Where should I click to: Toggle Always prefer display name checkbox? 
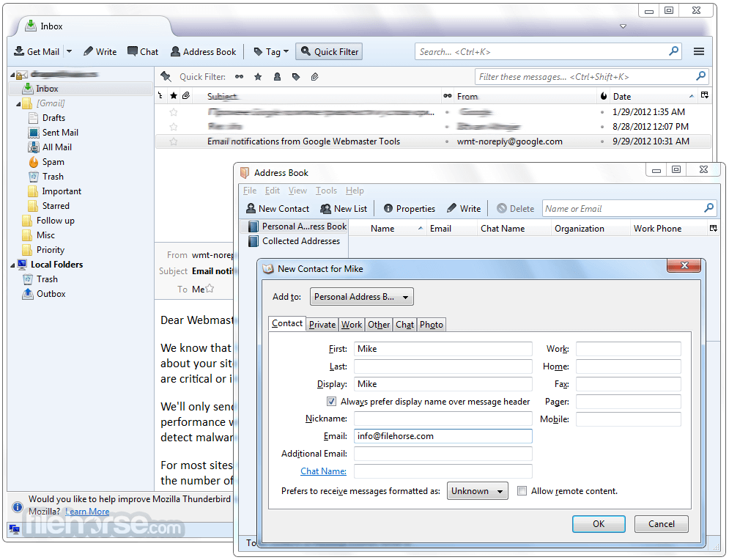tap(331, 402)
